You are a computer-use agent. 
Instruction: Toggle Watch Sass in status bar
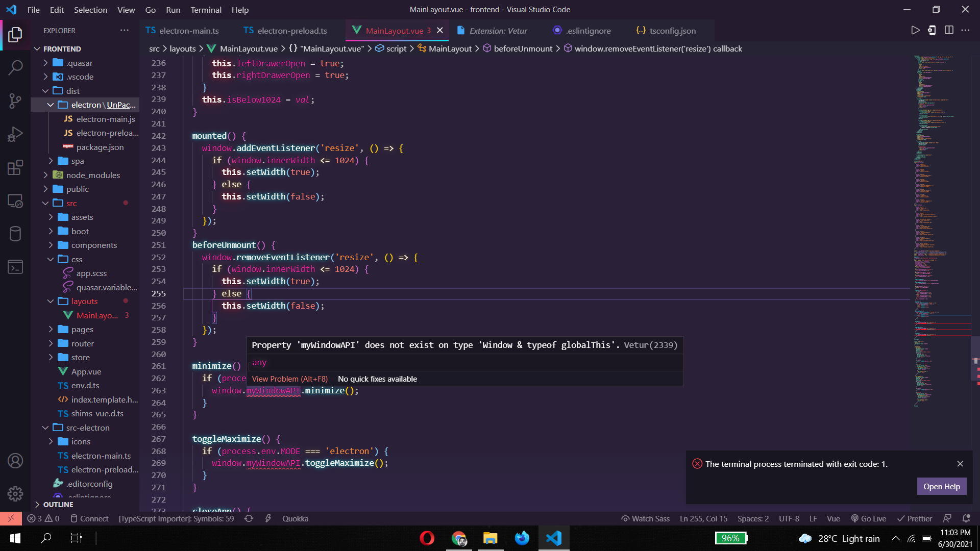[646, 518]
